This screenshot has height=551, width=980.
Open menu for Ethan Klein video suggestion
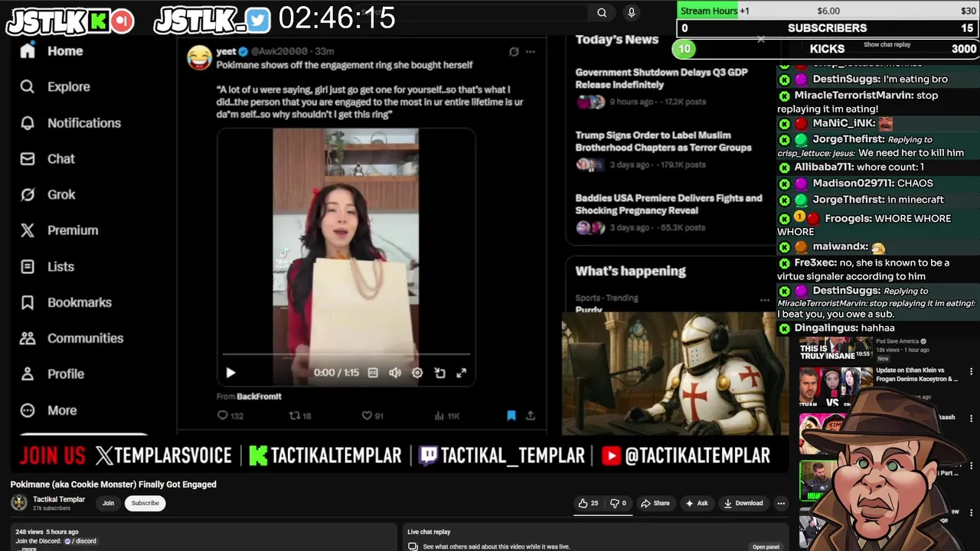point(971,372)
